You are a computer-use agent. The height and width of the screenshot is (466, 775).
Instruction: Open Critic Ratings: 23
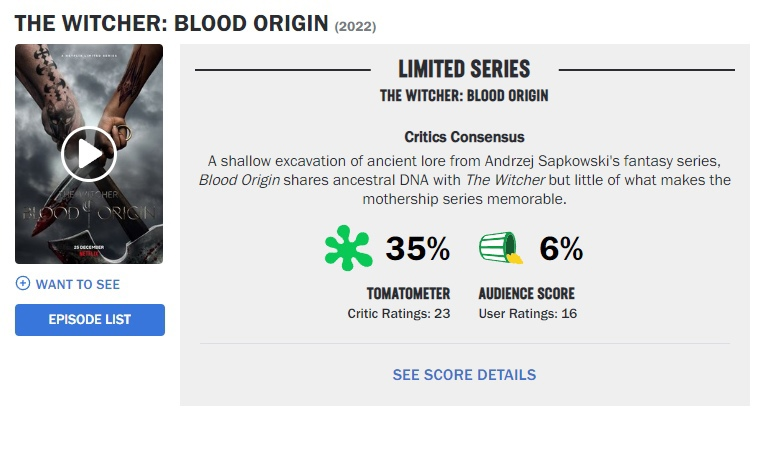[x=399, y=313]
